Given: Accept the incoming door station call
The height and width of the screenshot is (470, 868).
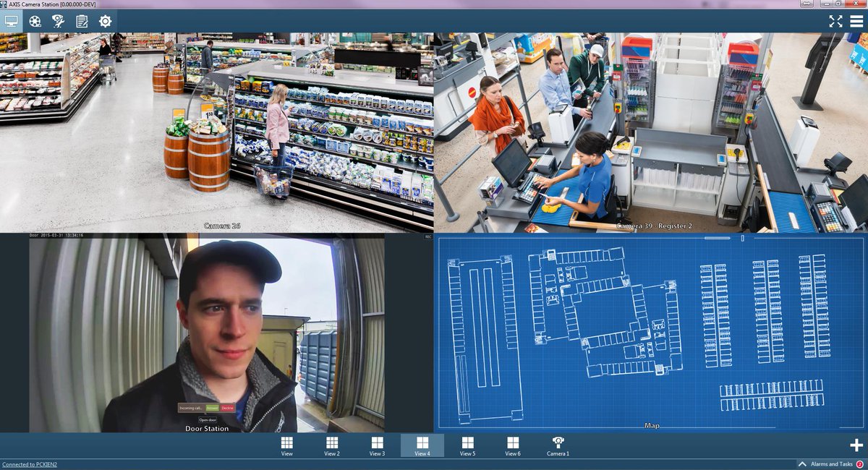Looking at the screenshot, I should pyautogui.click(x=213, y=408).
